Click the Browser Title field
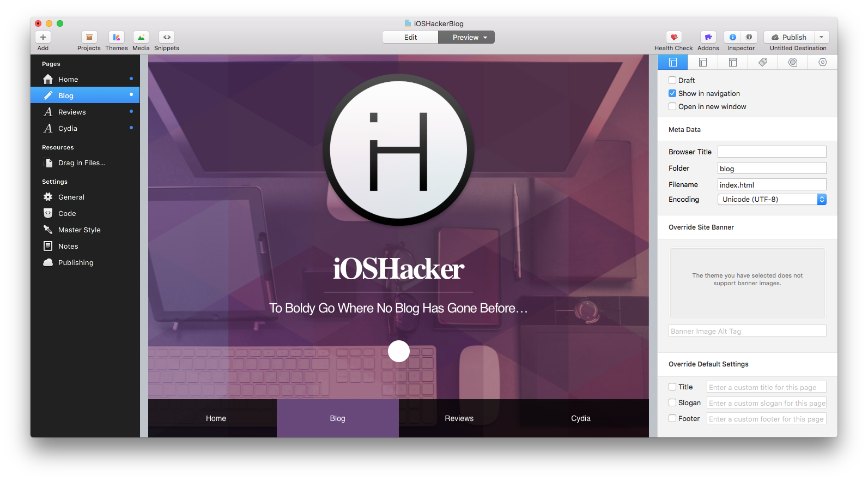This screenshot has width=868, height=481. [x=772, y=152]
